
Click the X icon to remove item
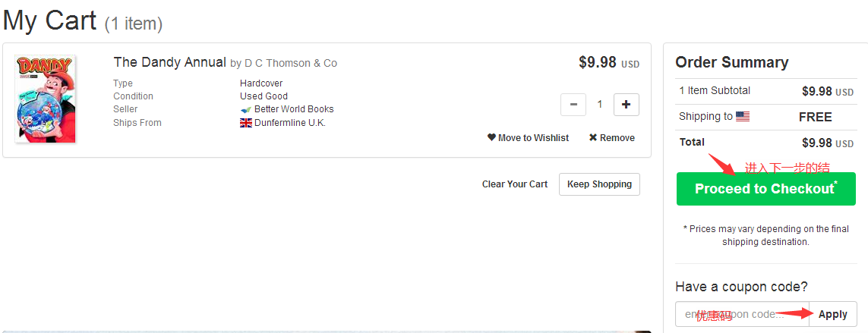(x=593, y=138)
